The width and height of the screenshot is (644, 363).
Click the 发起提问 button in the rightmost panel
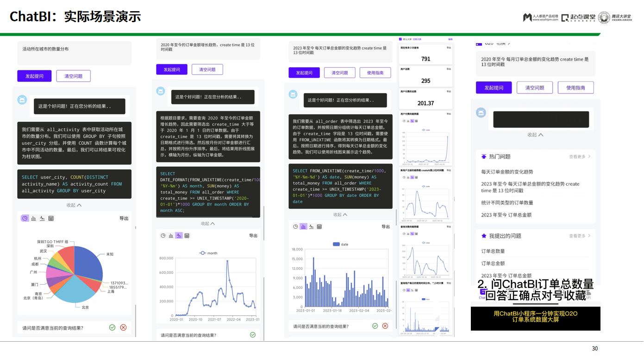click(494, 88)
